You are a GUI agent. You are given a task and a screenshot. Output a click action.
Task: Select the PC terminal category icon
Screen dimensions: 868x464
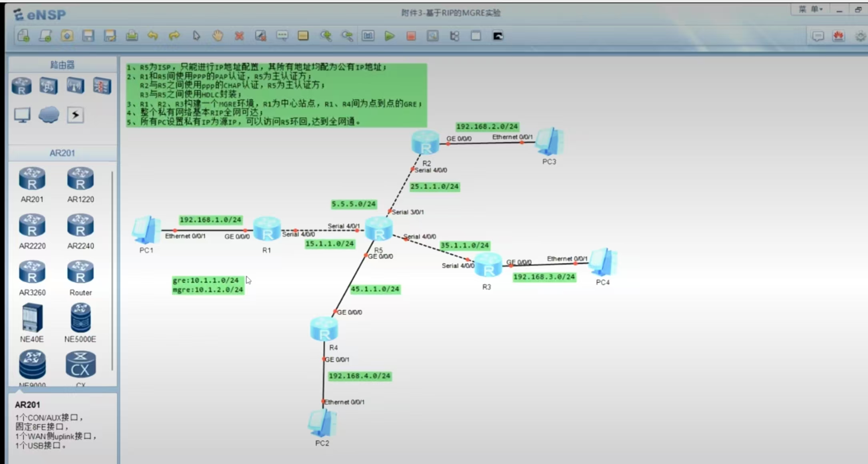tap(22, 115)
